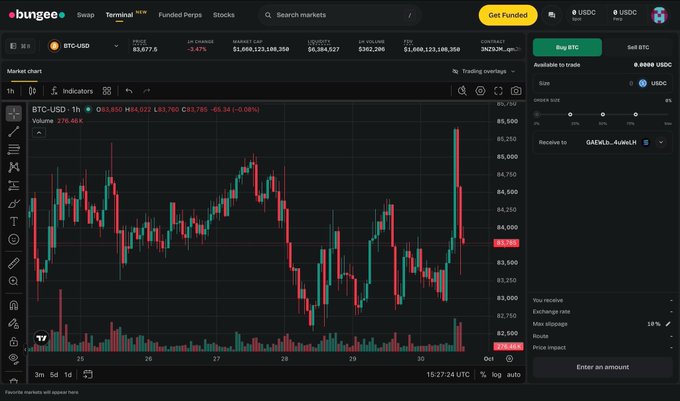This screenshot has width=680, height=401.
Task: Expand the Receive to wallet dropdown
Action: click(x=661, y=142)
